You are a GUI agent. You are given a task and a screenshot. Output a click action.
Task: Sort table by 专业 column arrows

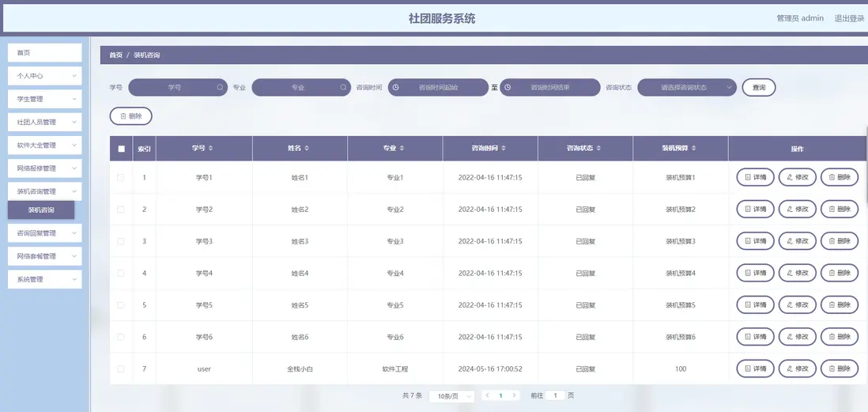[402, 149]
